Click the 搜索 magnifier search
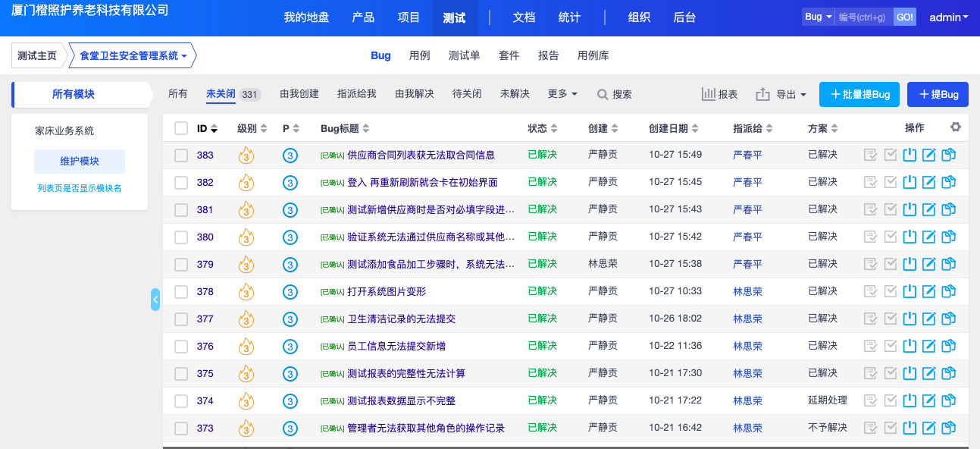980x449 pixels. (x=614, y=95)
